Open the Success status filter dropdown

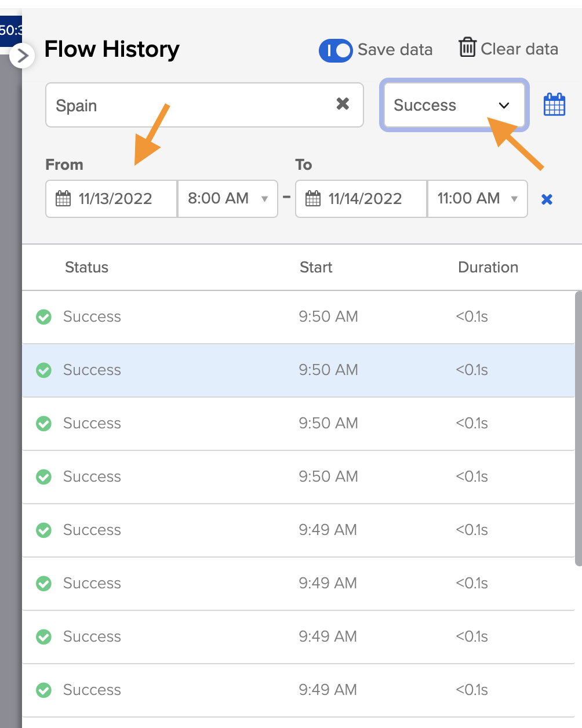(454, 105)
